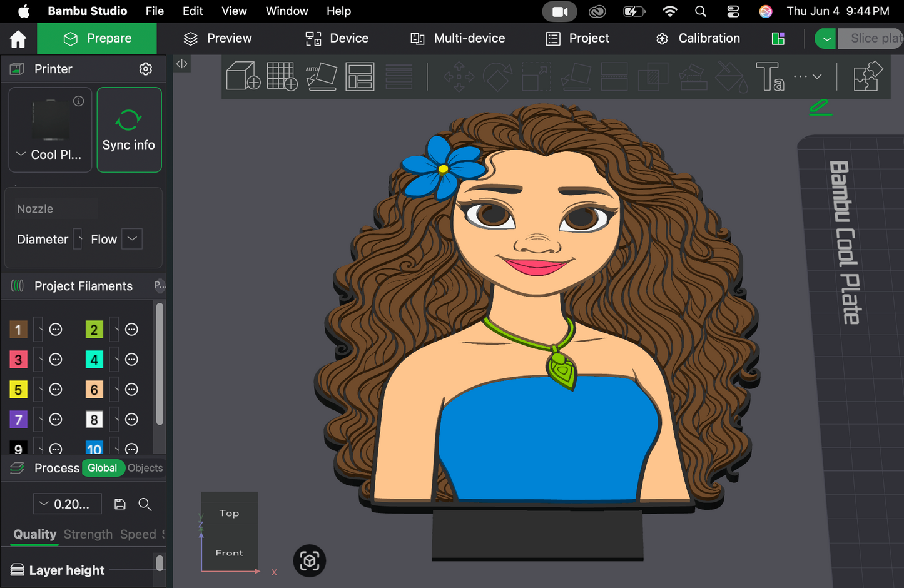Open options for filament 4
This screenshot has width=904, height=588.
[x=131, y=360]
